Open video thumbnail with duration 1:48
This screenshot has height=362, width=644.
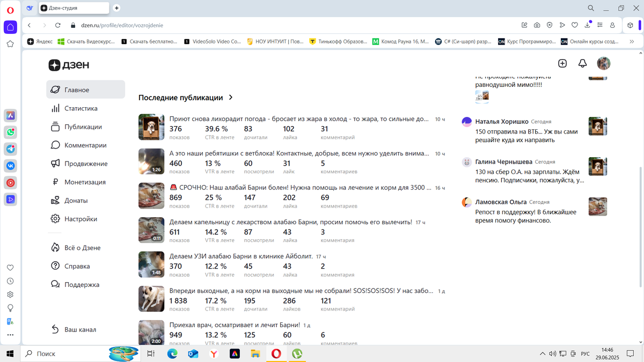point(151,264)
